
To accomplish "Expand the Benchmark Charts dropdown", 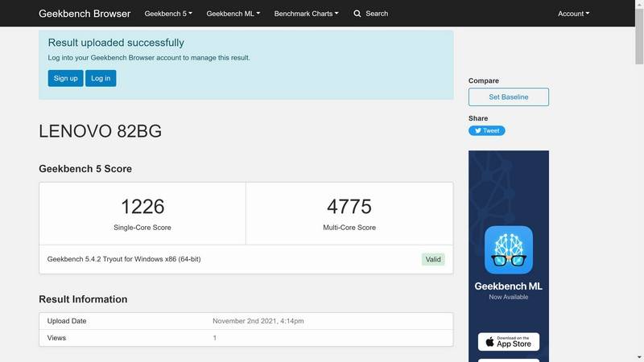I will tap(306, 14).
